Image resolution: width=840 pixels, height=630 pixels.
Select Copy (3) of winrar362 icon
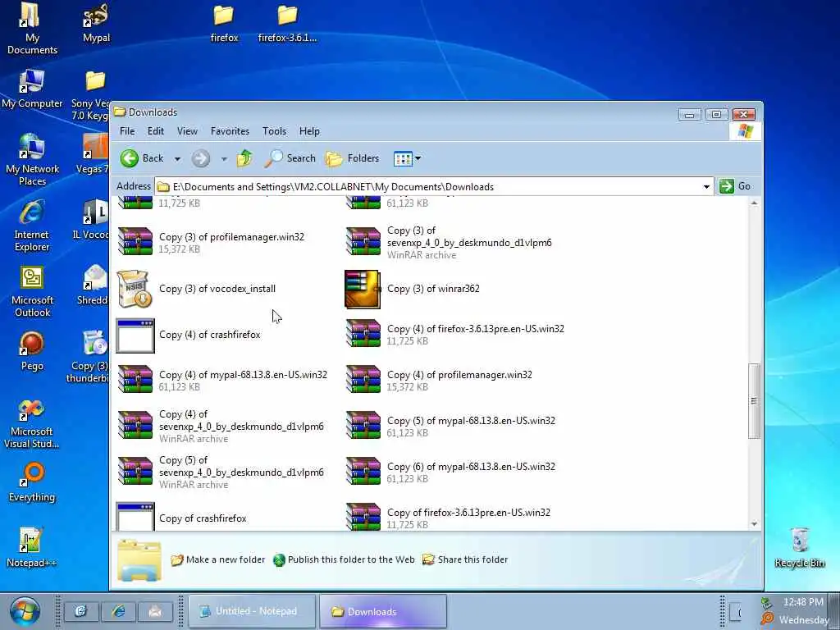[363, 290]
